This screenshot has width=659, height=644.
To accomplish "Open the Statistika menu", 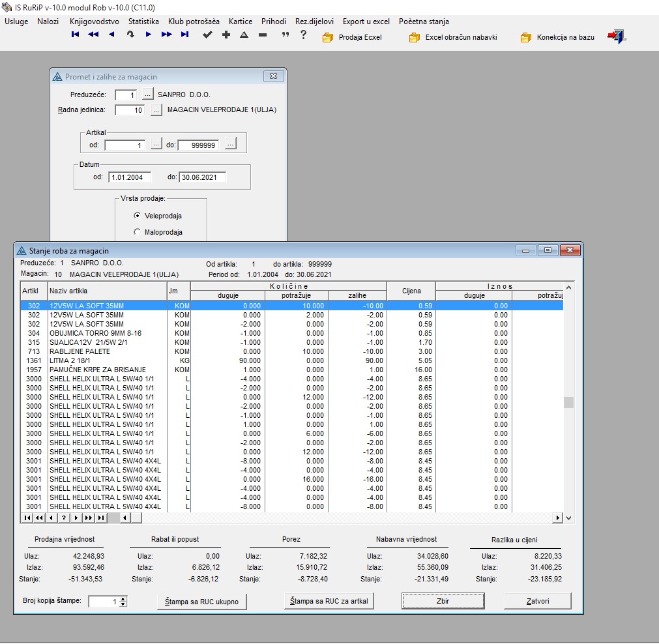I will [x=143, y=22].
